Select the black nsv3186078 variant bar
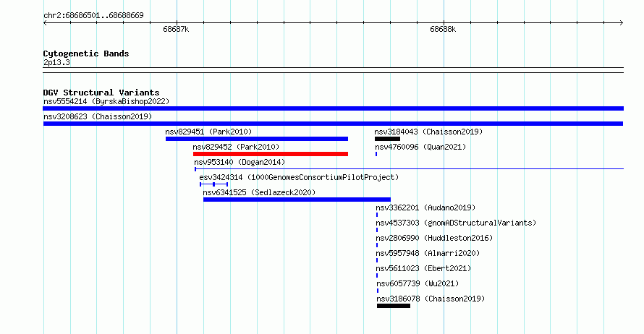This screenshot has width=644, height=334. [394, 306]
